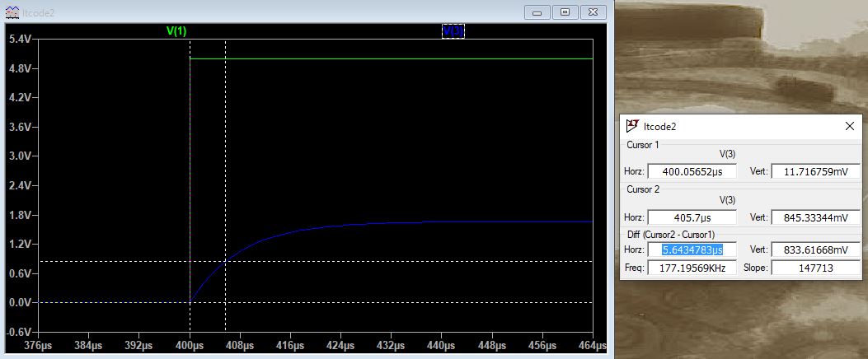Click the blue V(3) curve plateau

click(x=495, y=221)
